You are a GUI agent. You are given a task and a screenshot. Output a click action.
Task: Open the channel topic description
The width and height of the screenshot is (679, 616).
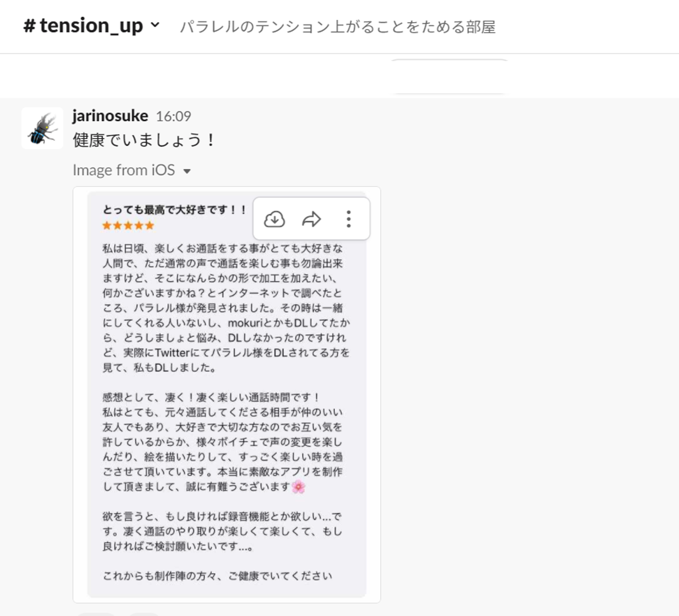(337, 27)
